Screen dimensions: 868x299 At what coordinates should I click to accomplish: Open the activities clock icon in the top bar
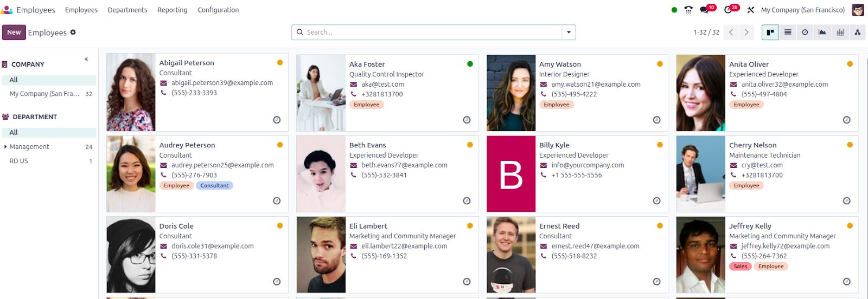pos(728,10)
